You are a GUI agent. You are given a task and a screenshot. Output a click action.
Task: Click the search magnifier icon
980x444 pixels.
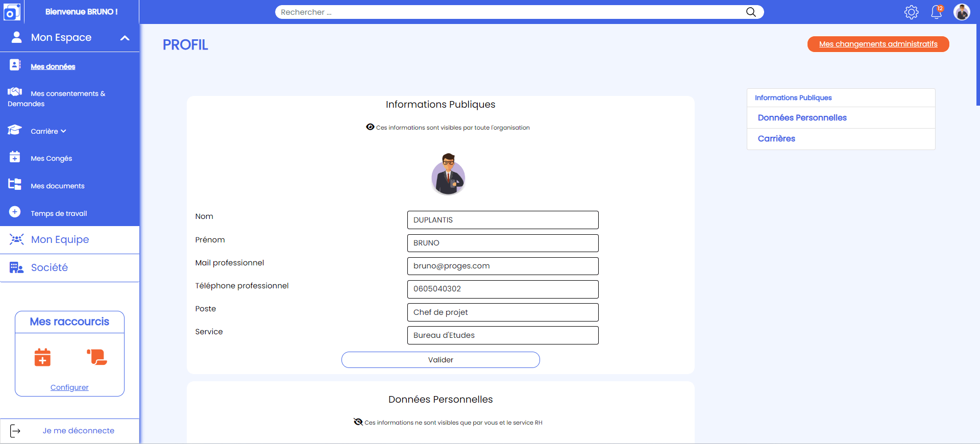(x=751, y=12)
